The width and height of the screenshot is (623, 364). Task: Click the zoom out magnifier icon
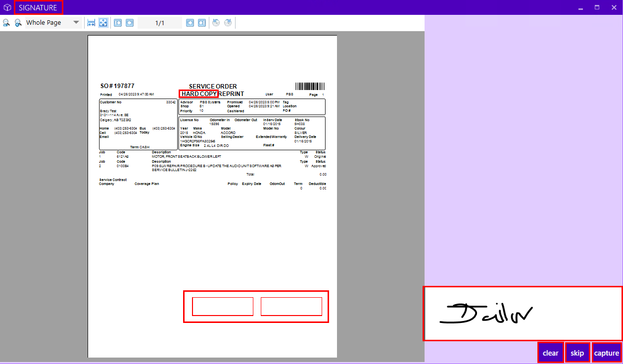click(x=6, y=23)
